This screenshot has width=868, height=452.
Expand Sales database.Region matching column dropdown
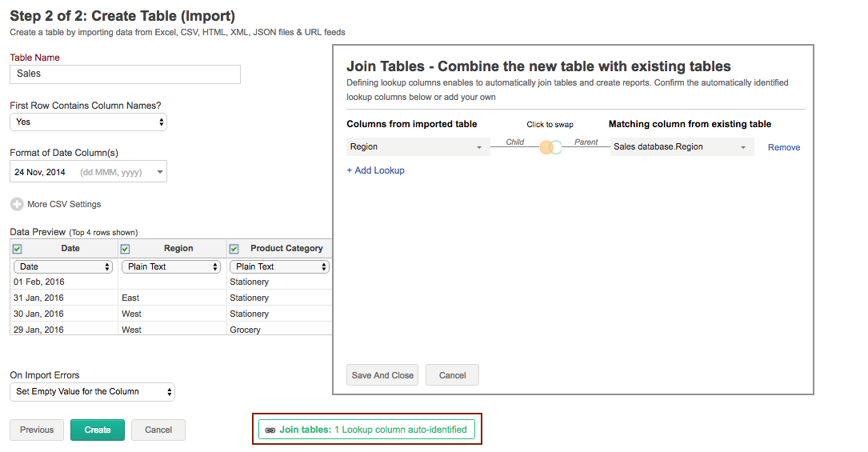point(682,147)
